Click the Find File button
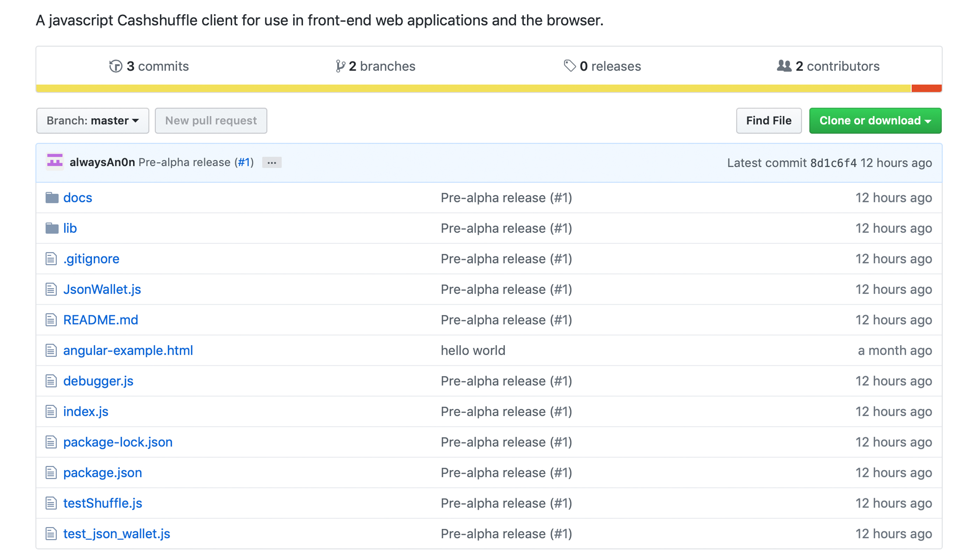980x560 pixels. pyautogui.click(x=769, y=120)
